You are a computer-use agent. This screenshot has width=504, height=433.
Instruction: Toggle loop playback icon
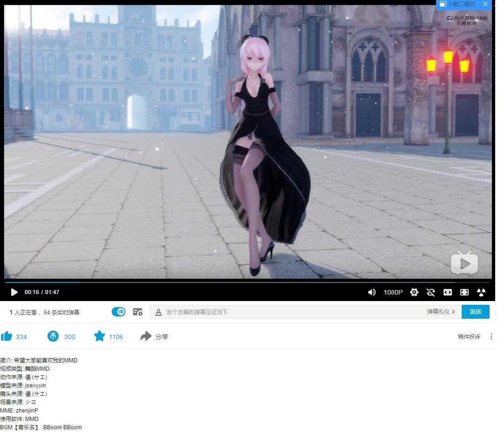[431, 292]
